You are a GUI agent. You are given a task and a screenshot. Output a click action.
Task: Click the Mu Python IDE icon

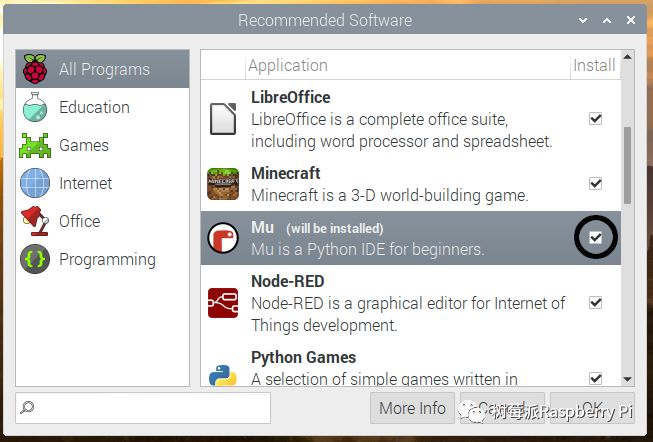pyautogui.click(x=223, y=238)
